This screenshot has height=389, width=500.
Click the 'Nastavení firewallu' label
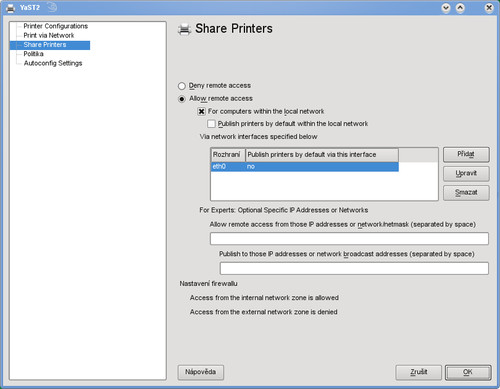[x=208, y=284]
